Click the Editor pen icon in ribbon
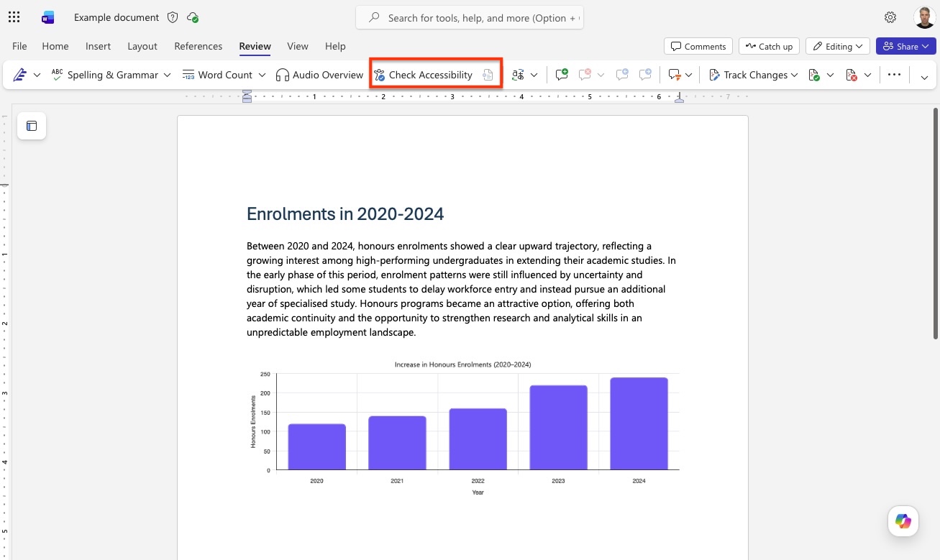The image size is (940, 560). tap(19, 75)
